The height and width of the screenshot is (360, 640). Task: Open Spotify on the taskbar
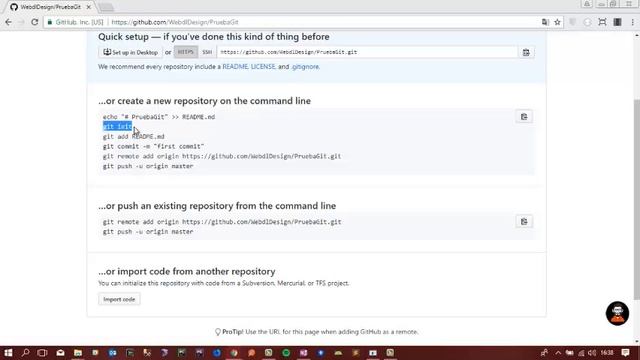click(286, 353)
